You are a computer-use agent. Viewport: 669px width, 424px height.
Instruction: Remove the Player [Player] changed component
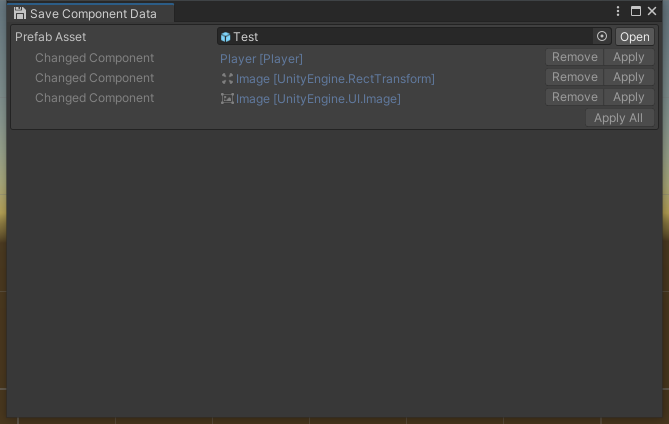[574, 57]
